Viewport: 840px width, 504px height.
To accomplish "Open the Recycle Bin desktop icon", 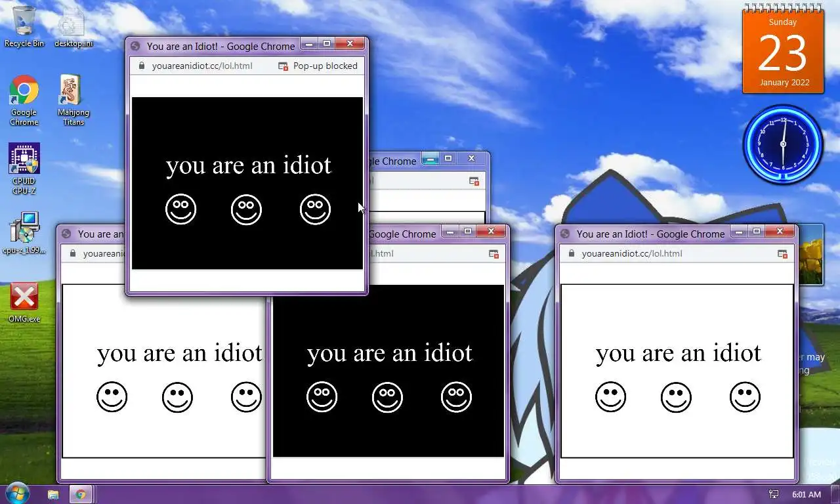I will pos(24,27).
